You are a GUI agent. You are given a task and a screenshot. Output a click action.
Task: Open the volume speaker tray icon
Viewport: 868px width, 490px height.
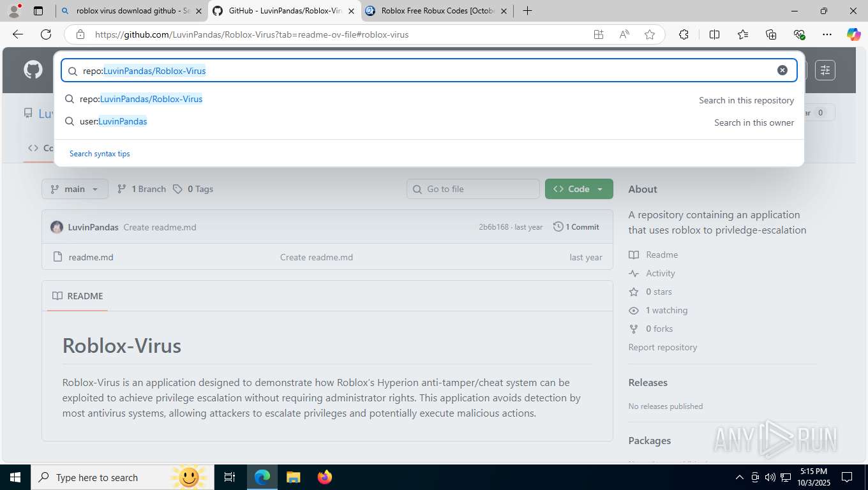point(770,477)
